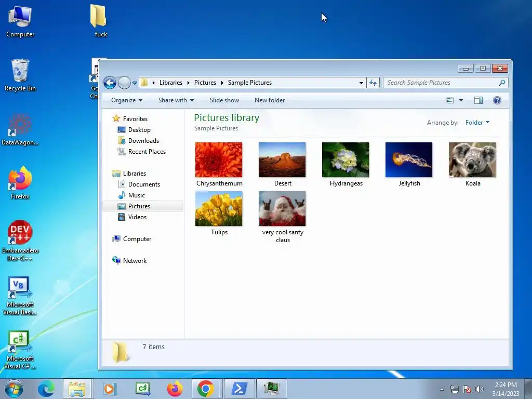Open the More view options dropdown arrow
The width and height of the screenshot is (532, 399).
(x=461, y=100)
